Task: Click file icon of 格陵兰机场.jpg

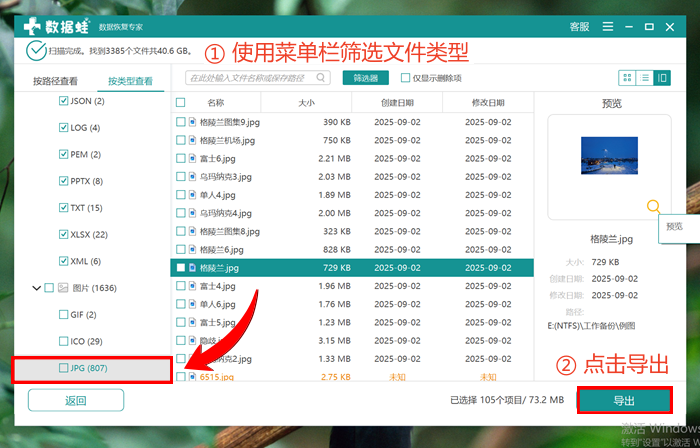Action: click(x=192, y=140)
